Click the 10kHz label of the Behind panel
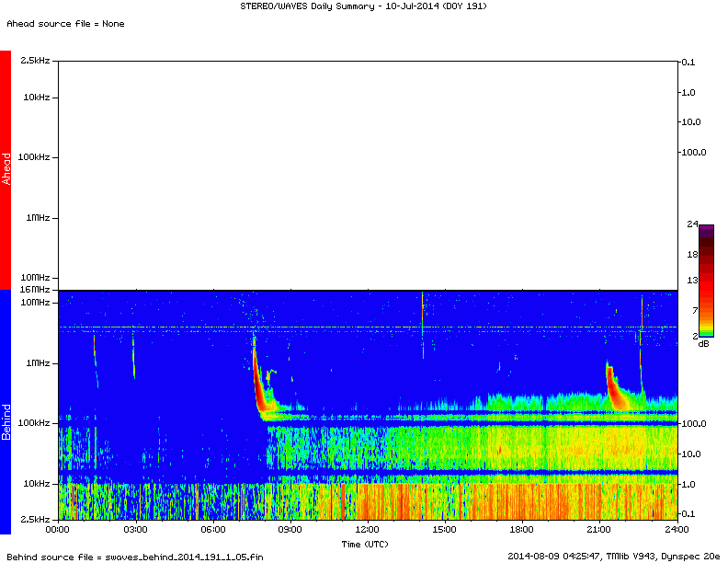 tap(37, 484)
